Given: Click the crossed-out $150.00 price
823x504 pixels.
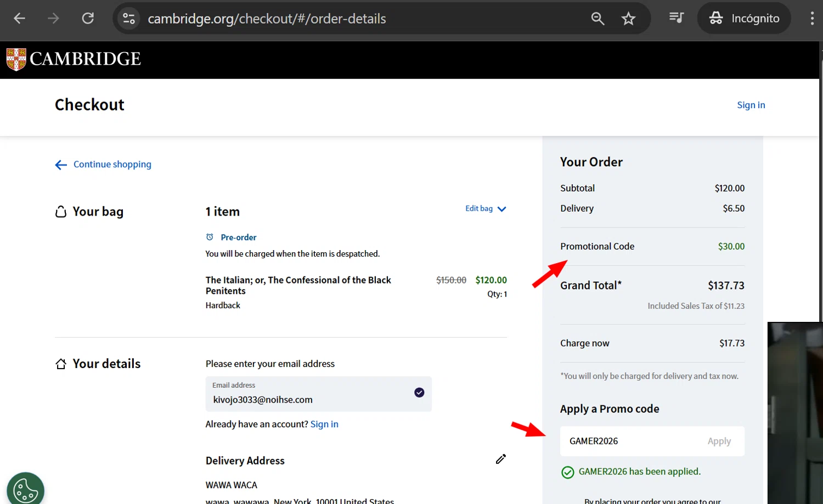Looking at the screenshot, I should click(x=451, y=280).
